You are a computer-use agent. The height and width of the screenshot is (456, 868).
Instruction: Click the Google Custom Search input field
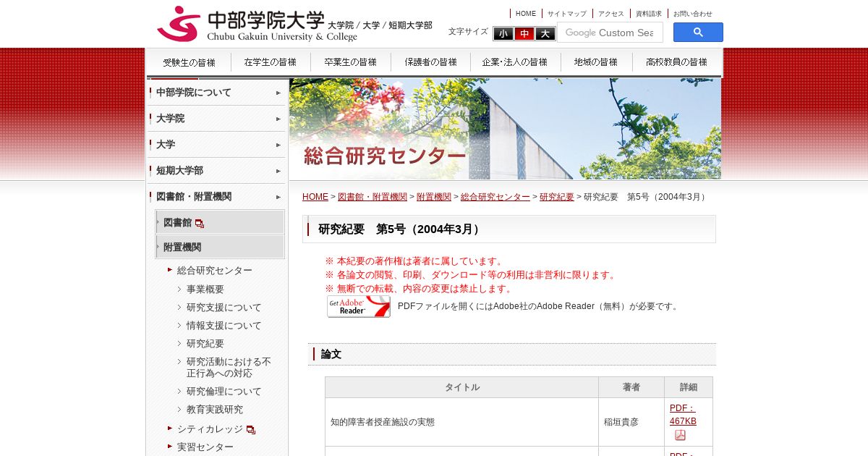point(610,33)
